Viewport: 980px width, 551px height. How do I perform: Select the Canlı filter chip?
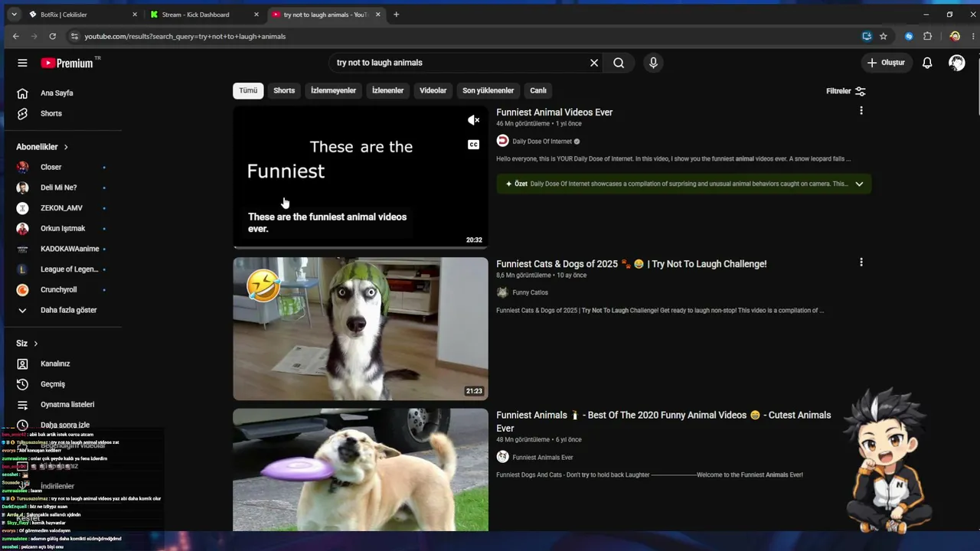point(538,90)
